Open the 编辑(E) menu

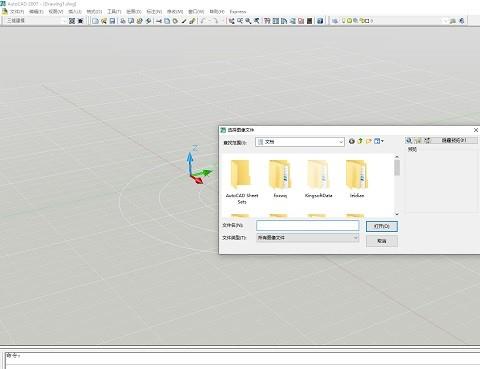coord(36,12)
